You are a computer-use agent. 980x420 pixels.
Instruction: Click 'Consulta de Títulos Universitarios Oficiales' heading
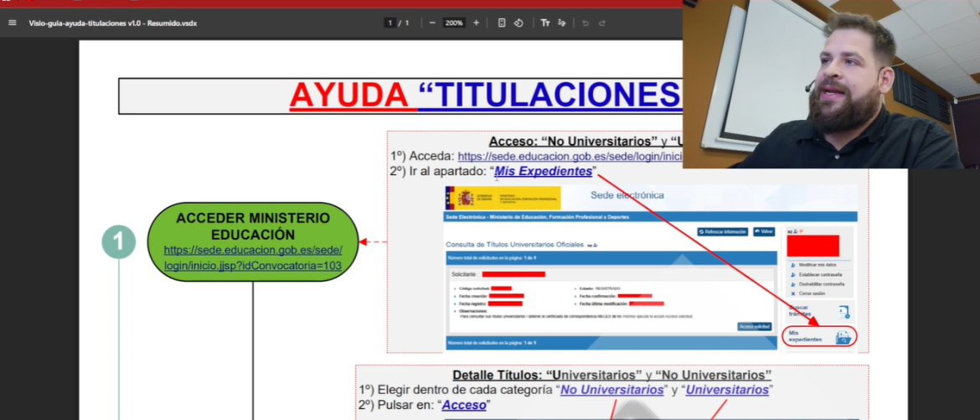[514, 244]
